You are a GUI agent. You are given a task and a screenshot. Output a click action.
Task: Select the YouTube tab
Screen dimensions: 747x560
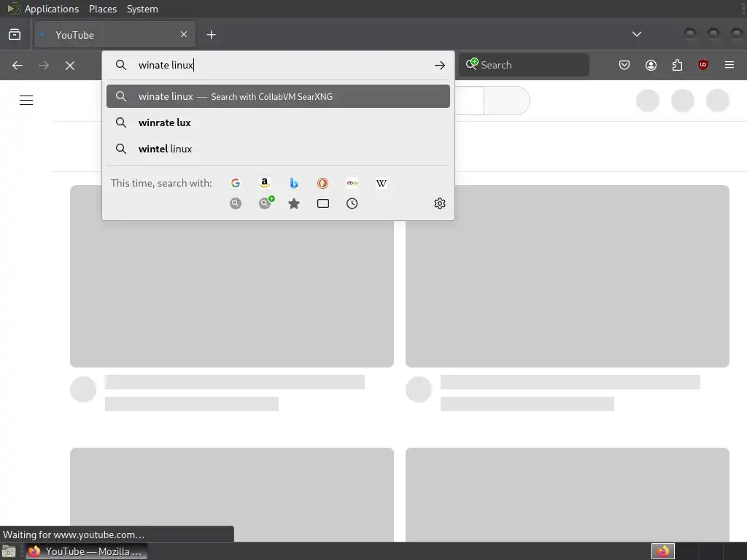tap(115, 35)
